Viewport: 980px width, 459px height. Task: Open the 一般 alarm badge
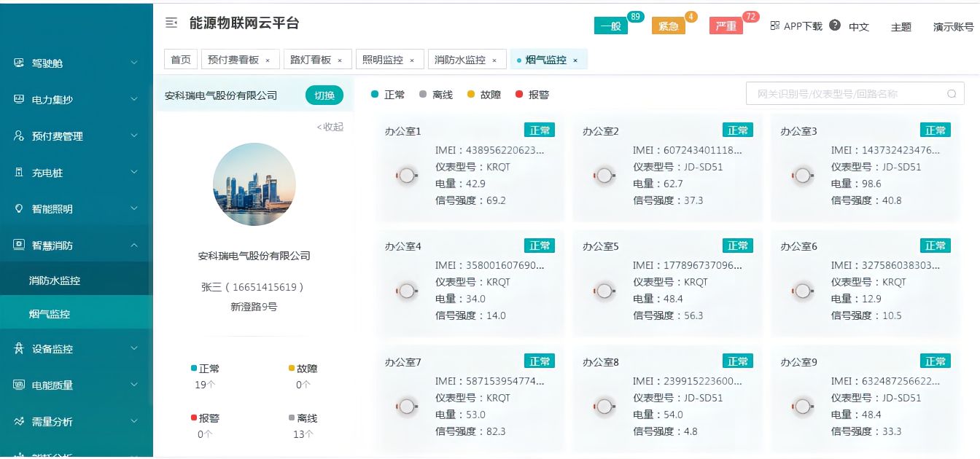click(610, 26)
